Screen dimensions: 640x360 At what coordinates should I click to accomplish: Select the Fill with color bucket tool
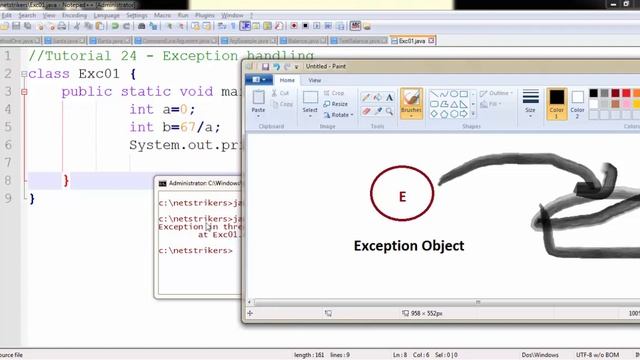point(378,97)
